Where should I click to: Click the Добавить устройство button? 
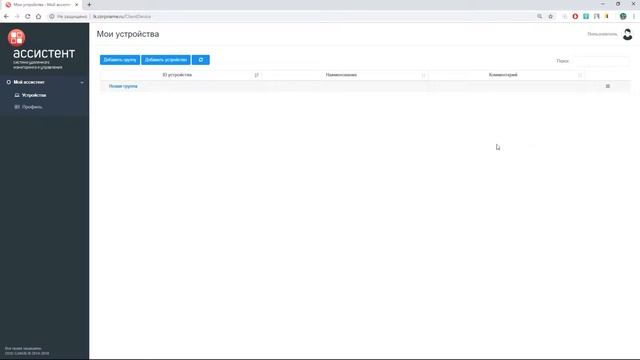point(166,60)
